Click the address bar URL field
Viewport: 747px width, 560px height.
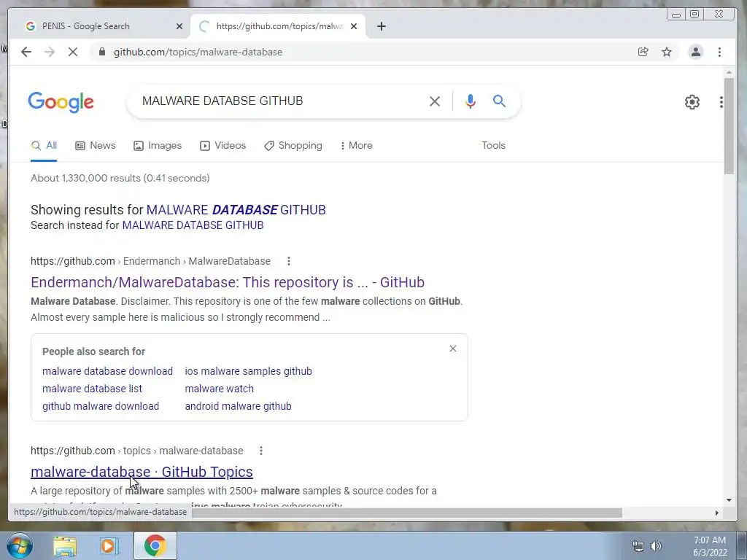tap(362, 52)
